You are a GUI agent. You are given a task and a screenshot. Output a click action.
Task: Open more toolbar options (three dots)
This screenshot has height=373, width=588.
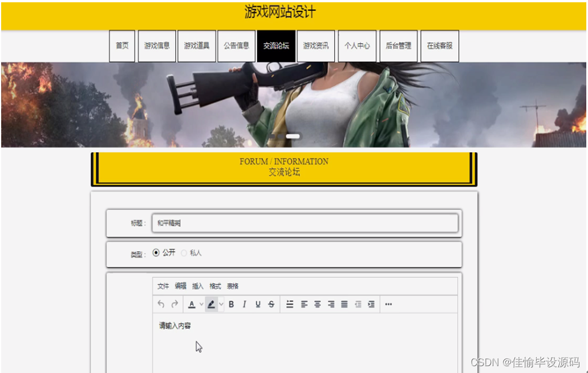click(x=388, y=304)
